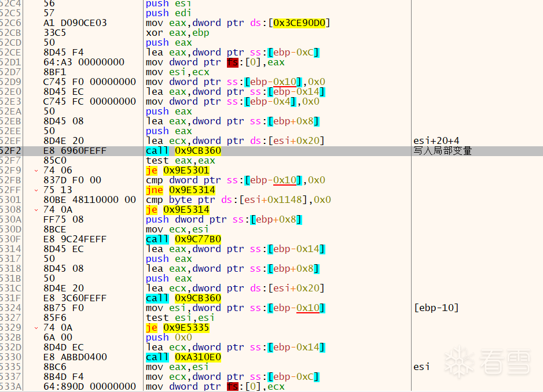Select opcode bytes 64:A3 00000000

[84, 62]
